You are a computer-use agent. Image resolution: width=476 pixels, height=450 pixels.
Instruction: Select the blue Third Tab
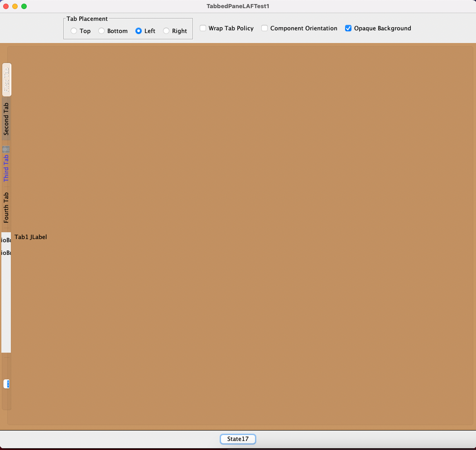click(x=6, y=168)
